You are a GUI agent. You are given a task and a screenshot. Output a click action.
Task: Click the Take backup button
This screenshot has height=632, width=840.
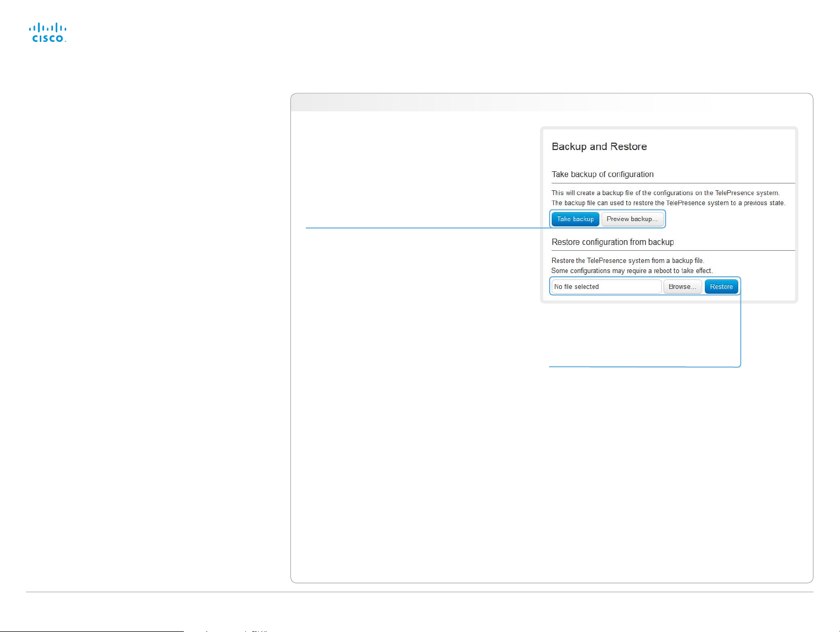[x=576, y=219]
